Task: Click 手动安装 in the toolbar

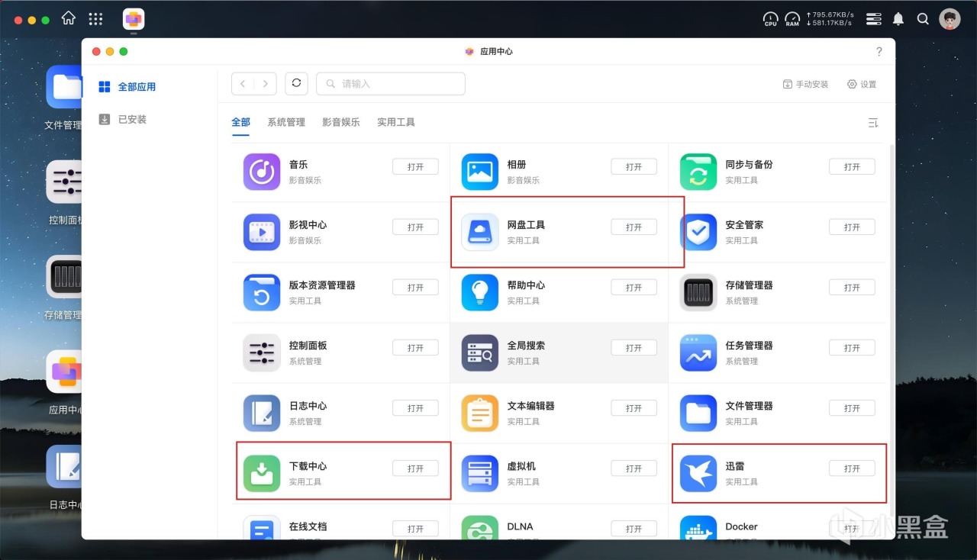Action: point(805,85)
